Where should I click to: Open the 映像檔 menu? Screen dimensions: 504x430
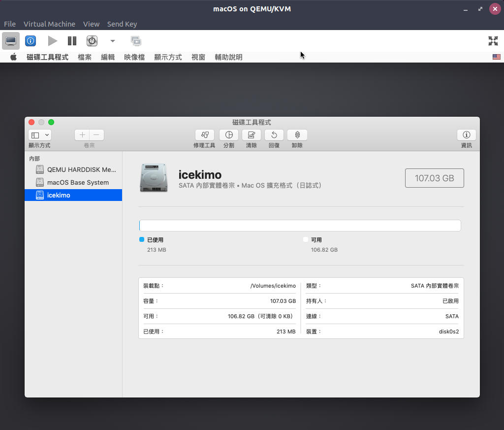point(134,57)
